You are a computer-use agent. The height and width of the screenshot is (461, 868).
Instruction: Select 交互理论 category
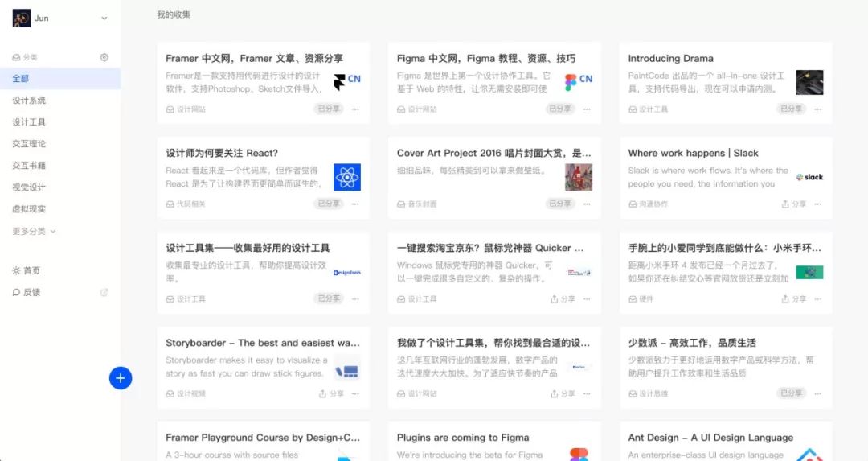pyautogui.click(x=29, y=143)
